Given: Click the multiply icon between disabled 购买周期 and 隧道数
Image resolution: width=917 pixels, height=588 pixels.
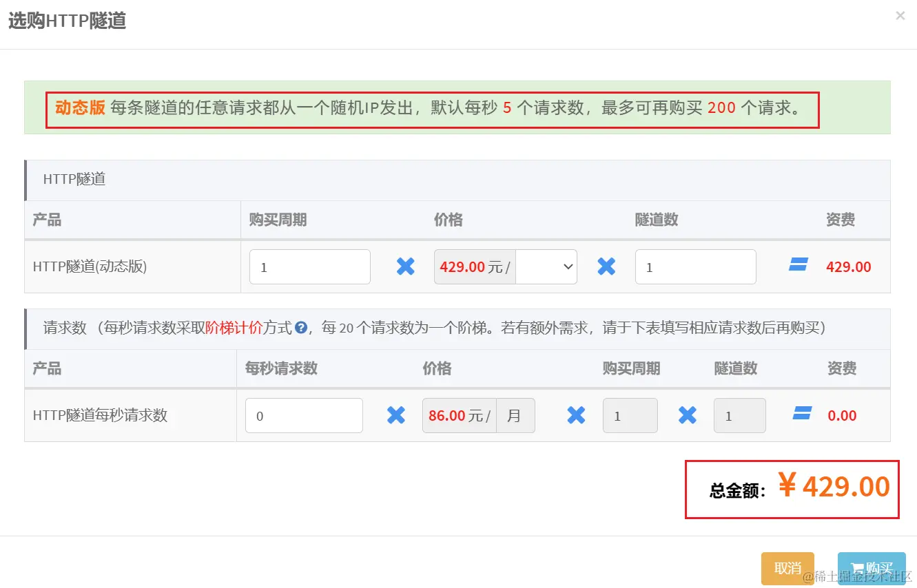Looking at the screenshot, I should point(688,414).
